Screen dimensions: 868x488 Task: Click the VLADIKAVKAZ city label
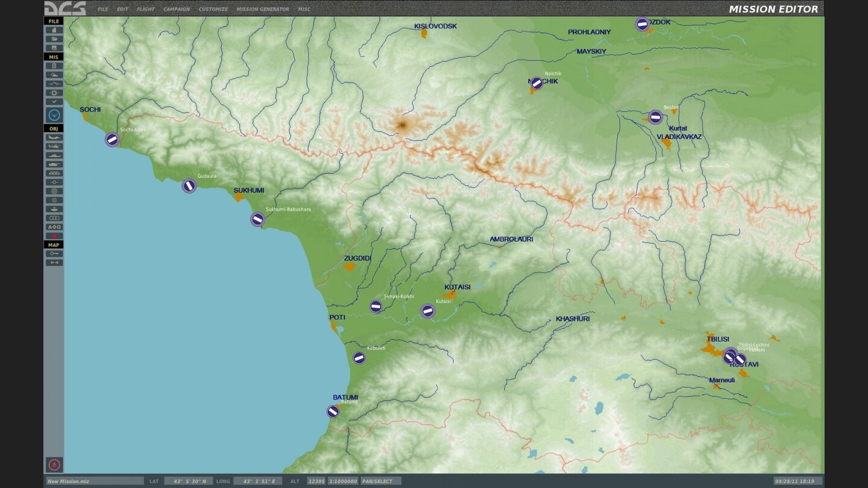coord(679,137)
